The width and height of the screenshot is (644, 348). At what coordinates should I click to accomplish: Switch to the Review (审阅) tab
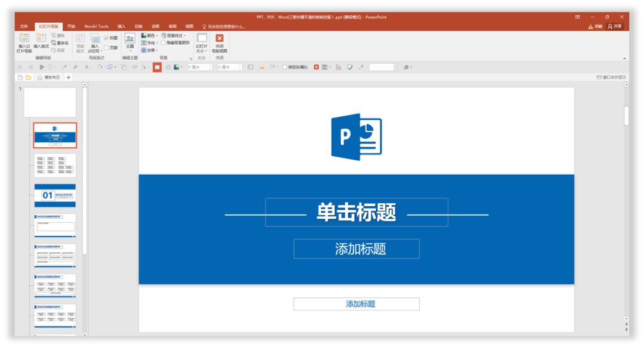coord(172,26)
